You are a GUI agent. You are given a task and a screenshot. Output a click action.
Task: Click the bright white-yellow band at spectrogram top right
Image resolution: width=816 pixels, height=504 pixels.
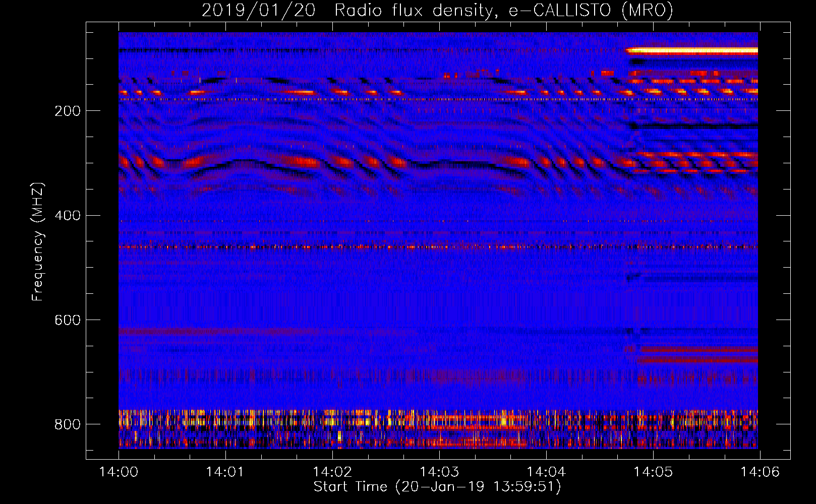coord(692,50)
